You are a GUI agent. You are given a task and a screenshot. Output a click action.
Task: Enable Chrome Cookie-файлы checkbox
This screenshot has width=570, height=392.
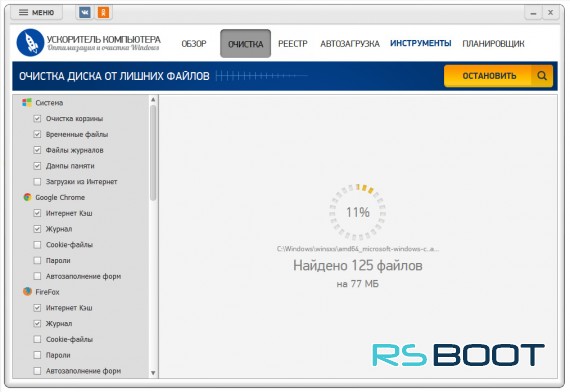point(37,244)
